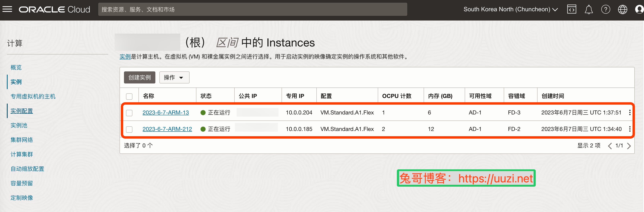Select 实例 in the sidebar
644x212 pixels.
click(x=16, y=82)
